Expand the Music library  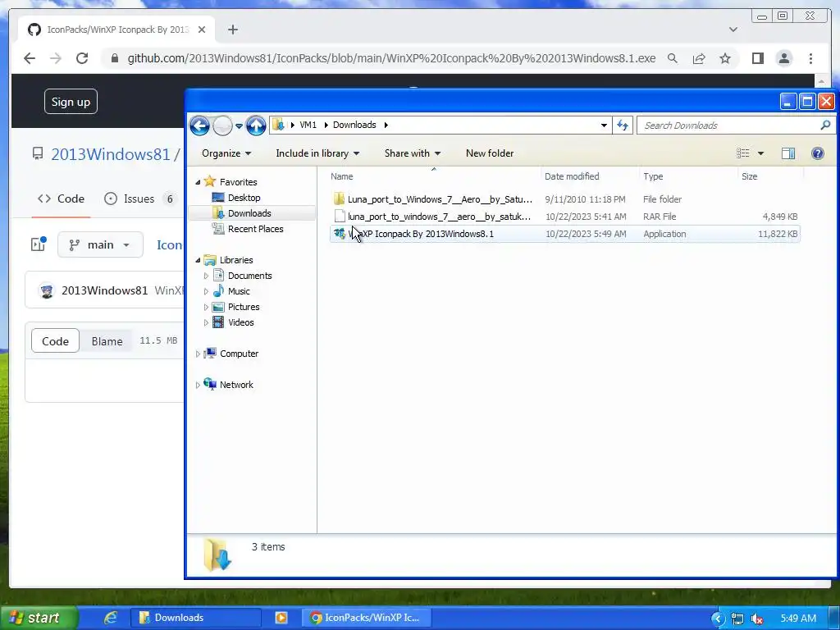point(206,291)
